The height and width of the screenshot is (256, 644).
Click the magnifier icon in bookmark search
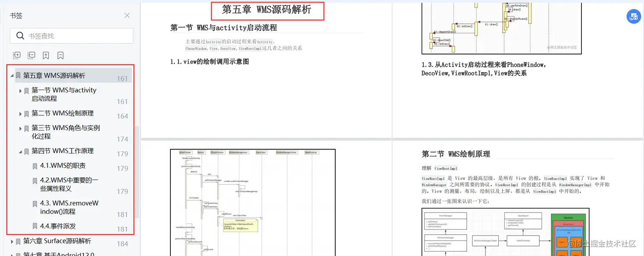(20, 36)
